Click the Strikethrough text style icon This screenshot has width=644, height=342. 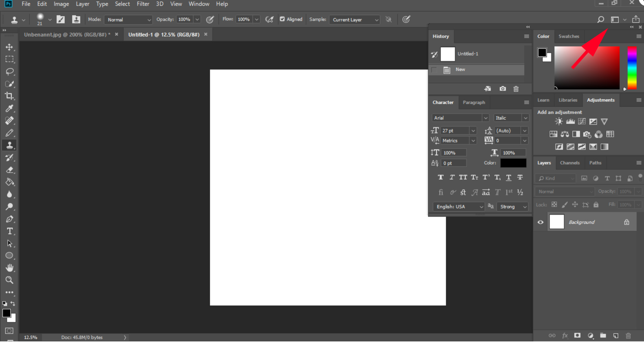pyautogui.click(x=520, y=177)
